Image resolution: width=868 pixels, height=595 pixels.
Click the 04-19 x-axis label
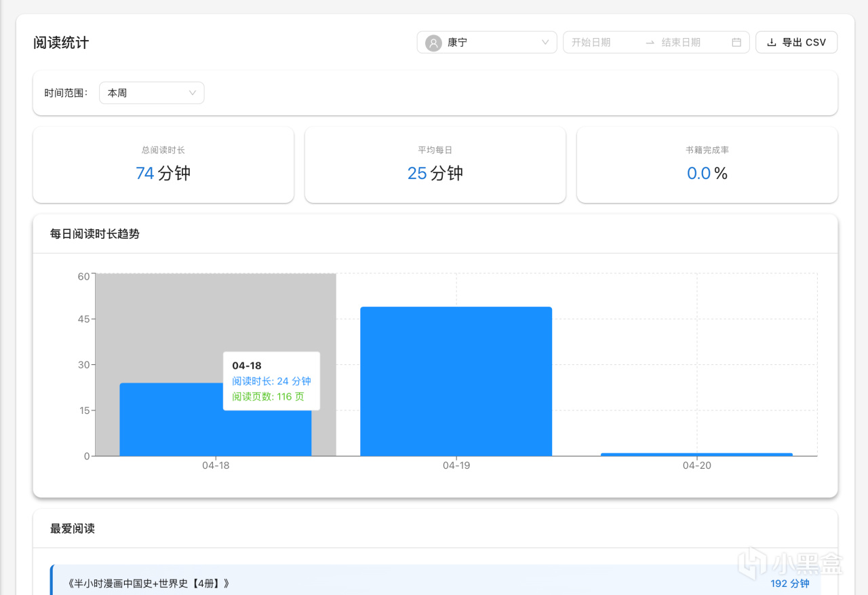456,466
